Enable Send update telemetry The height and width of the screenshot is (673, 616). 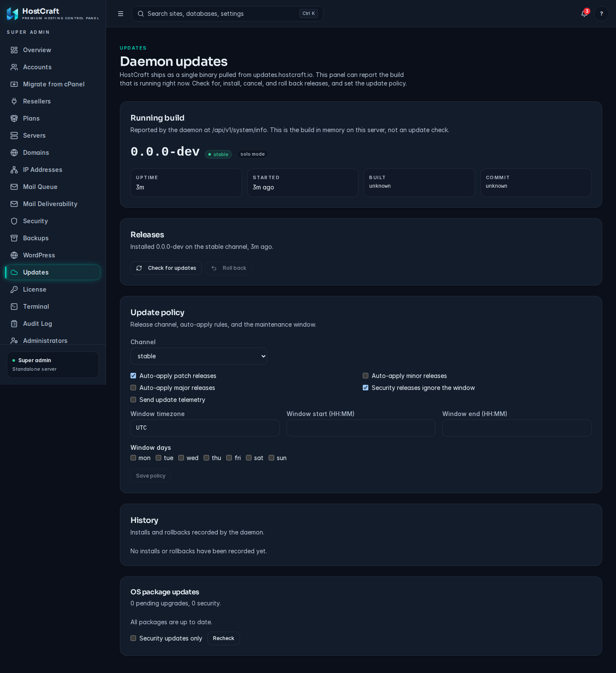(x=133, y=400)
